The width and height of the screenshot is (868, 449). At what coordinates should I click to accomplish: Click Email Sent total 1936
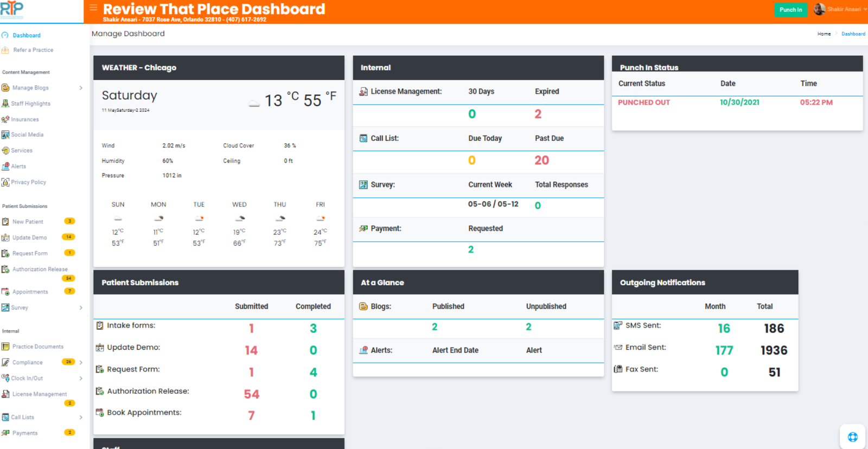pos(774,350)
